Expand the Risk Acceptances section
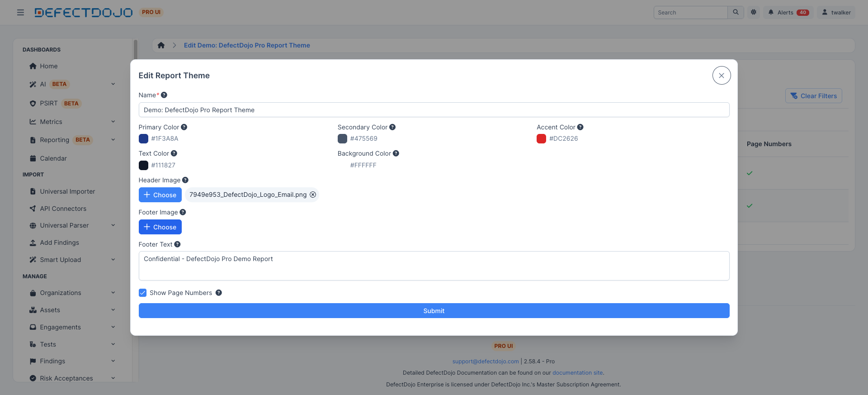Image resolution: width=868 pixels, height=395 pixels. click(x=113, y=378)
